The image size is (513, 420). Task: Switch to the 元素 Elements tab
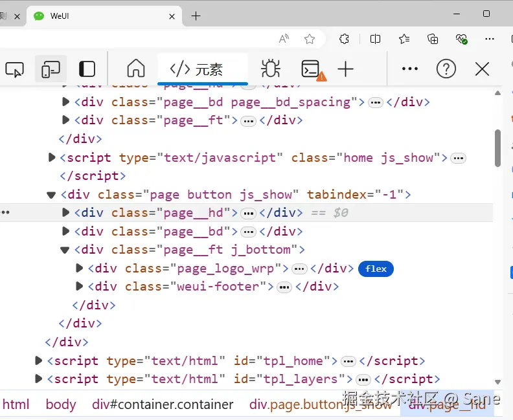click(x=203, y=69)
